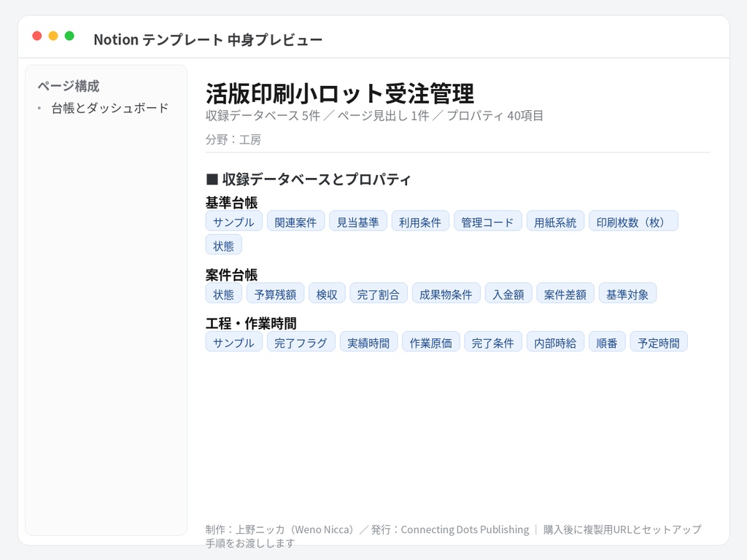
Task: Select the 状態 tag under 案件台帳
Action: pyautogui.click(x=224, y=293)
